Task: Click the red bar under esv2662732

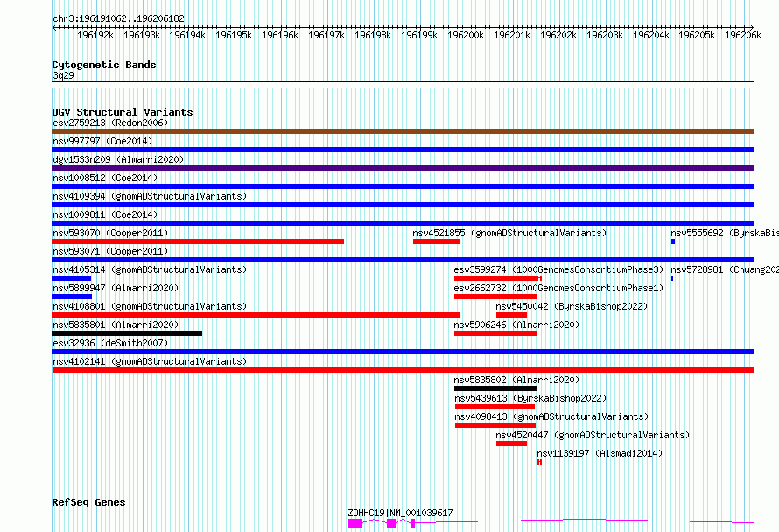Action: (x=495, y=297)
